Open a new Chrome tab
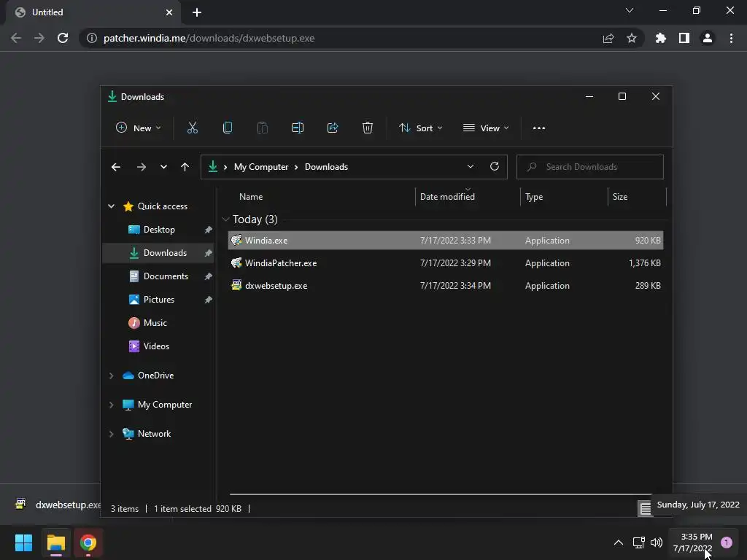The image size is (747, 560). tap(197, 12)
